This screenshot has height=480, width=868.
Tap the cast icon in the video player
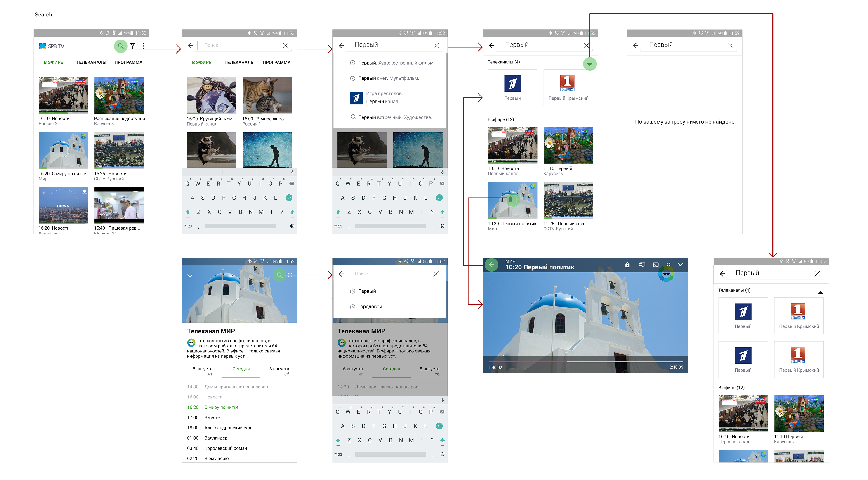coord(656,265)
